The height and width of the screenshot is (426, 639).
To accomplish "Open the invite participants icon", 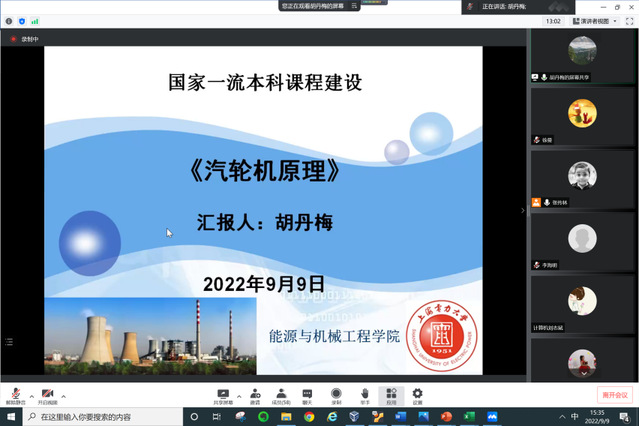I will pos(255,393).
